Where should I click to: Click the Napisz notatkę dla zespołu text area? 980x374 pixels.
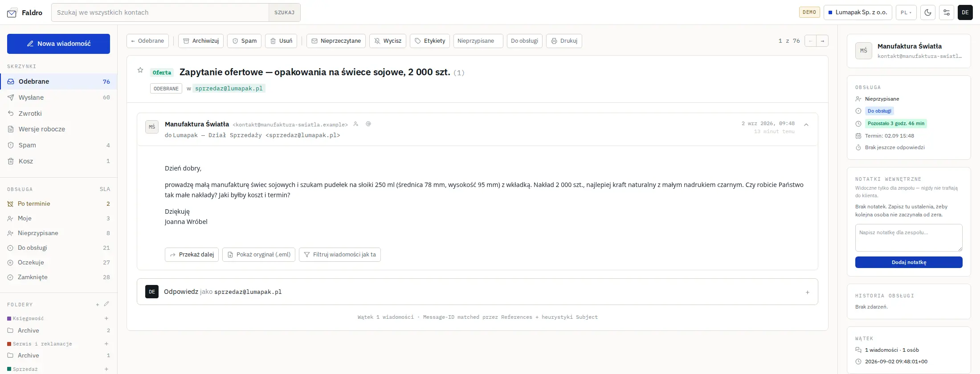click(909, 238)
